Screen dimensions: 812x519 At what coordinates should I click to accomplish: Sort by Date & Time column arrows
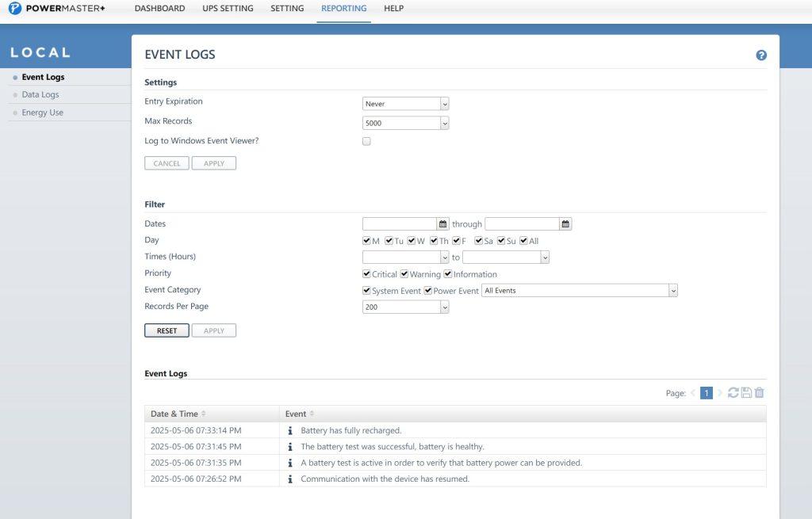pyautogui.click(x=204, y=414)
